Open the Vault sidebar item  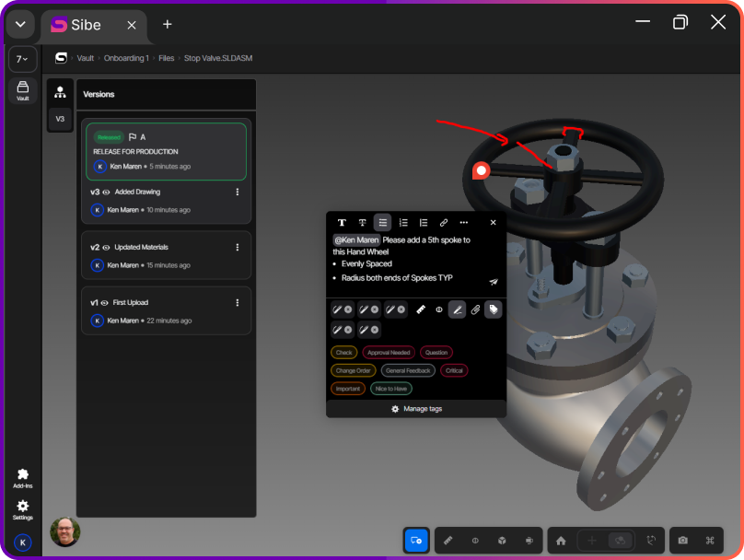(23, 90)
